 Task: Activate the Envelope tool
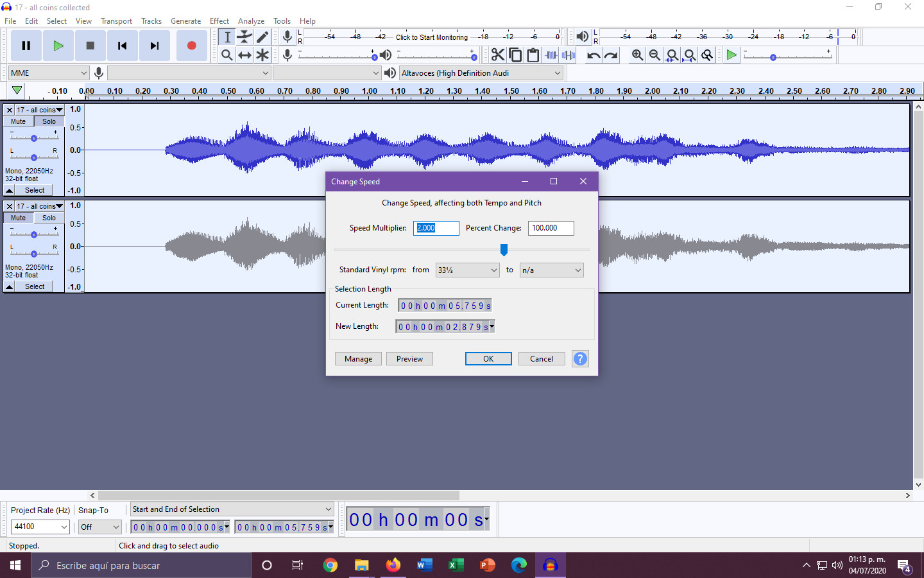[244, 37]
